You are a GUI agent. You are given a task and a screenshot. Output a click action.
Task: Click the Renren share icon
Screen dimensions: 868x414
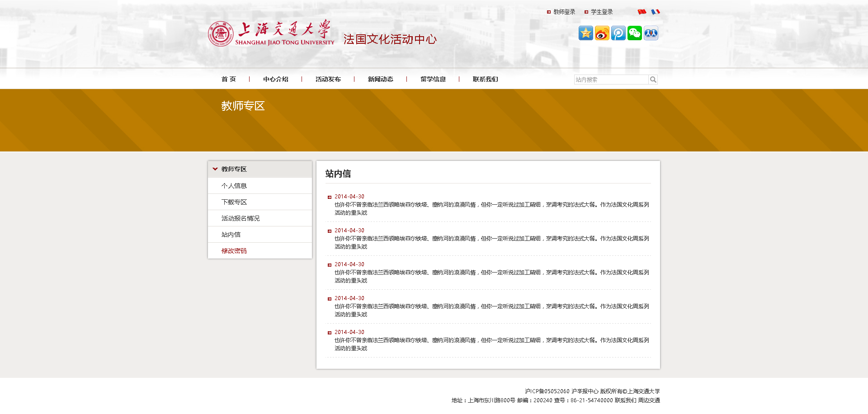[x=651, y=33]
